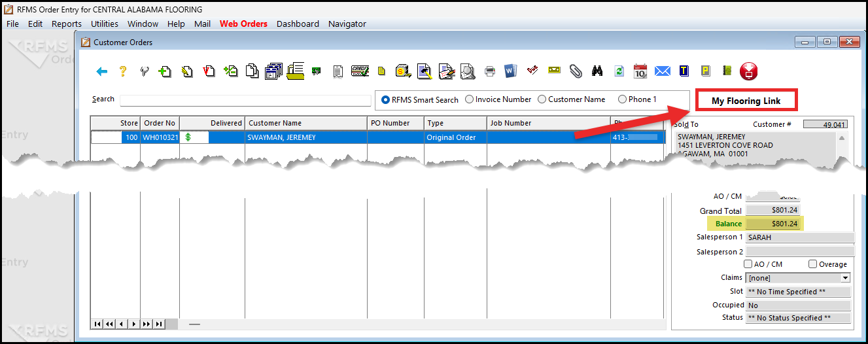Click the stacked blue windows icon

point(273,71)
